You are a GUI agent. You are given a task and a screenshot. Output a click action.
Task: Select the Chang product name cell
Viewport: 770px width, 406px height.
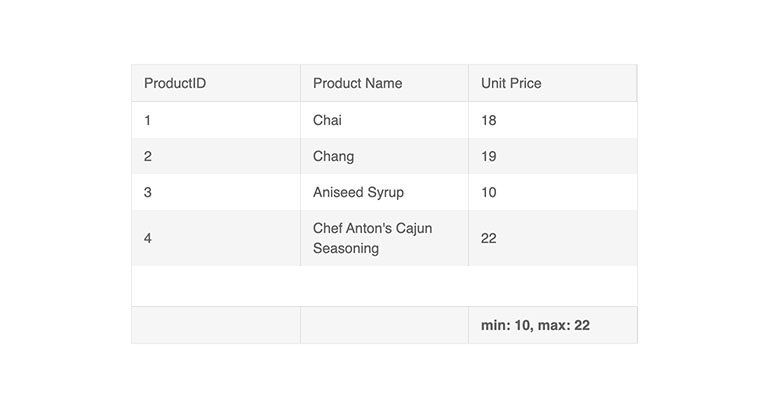(x=385, y=156)
